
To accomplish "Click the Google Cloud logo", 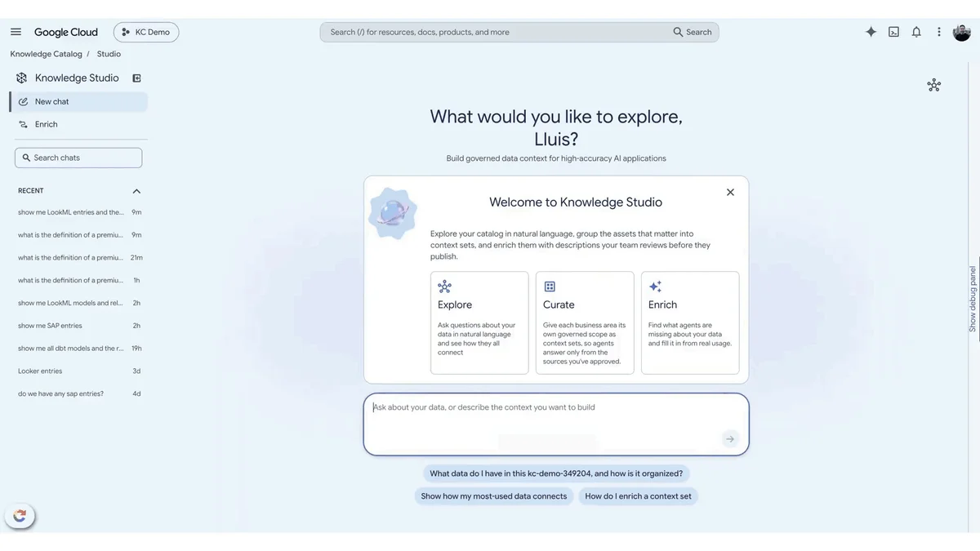I will click(x=66, y=32).
